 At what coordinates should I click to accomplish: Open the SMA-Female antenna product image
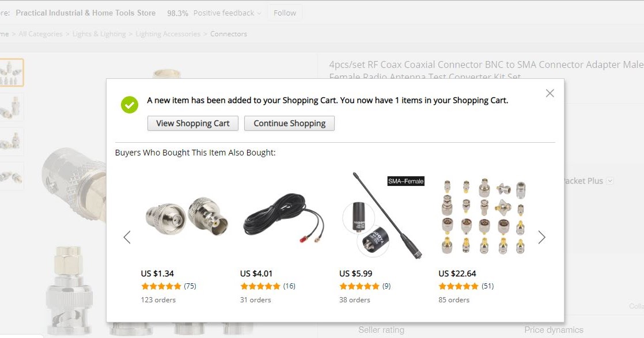point(384,217)
